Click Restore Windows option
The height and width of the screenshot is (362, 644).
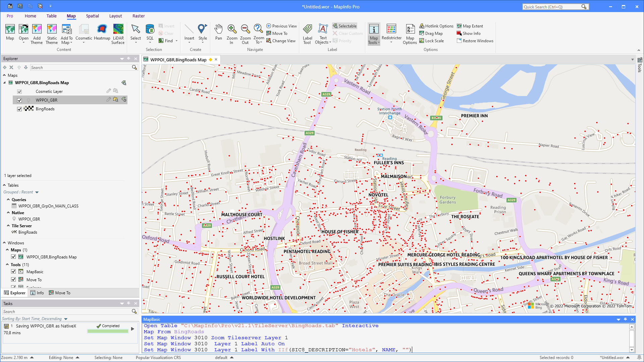click(x=475, y=41)
